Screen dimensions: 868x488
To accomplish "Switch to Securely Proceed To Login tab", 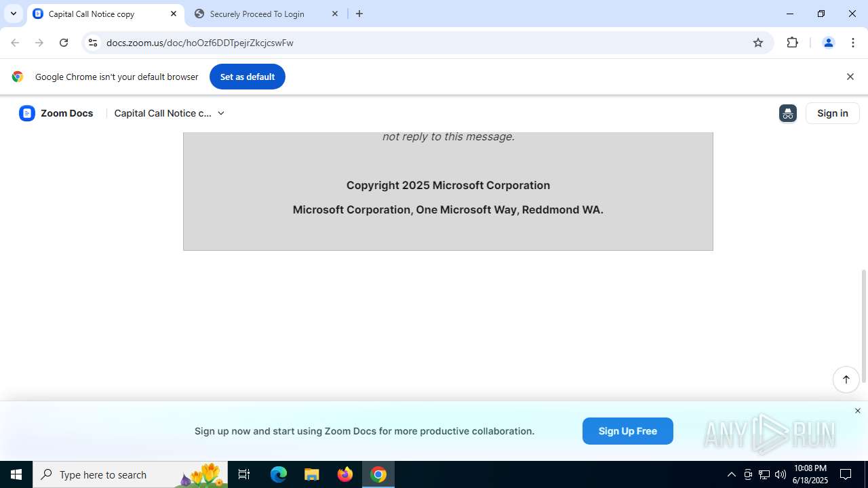I will pos(265,14).
